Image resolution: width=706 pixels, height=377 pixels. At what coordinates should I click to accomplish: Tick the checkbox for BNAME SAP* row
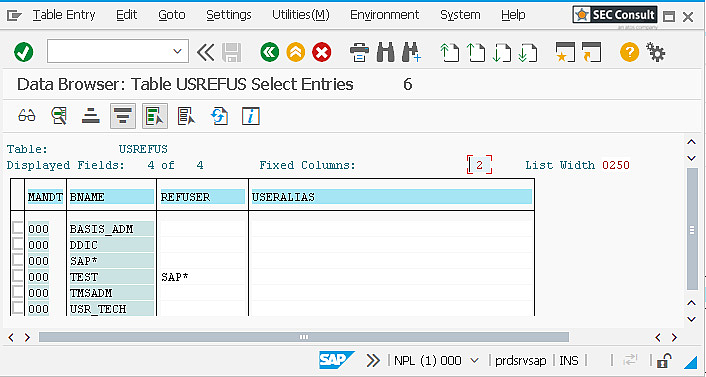[18, 261]
